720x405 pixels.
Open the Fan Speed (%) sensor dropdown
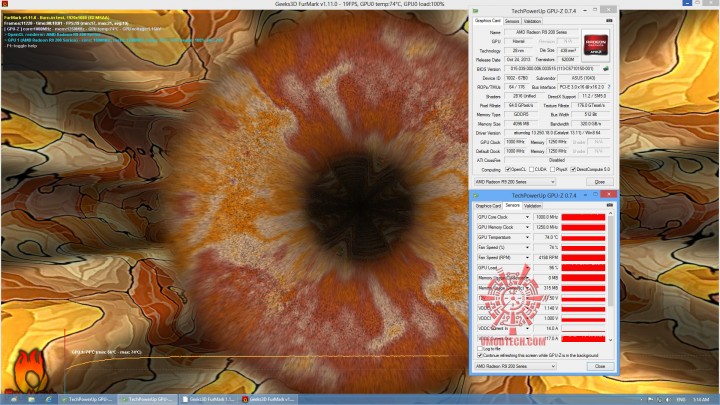point(527,248)
